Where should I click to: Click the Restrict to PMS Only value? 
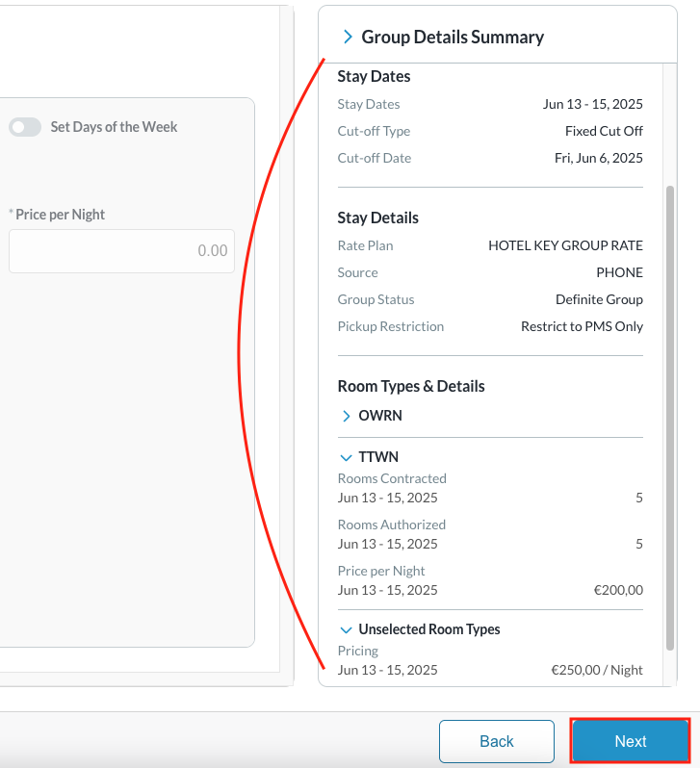[582, 326]
